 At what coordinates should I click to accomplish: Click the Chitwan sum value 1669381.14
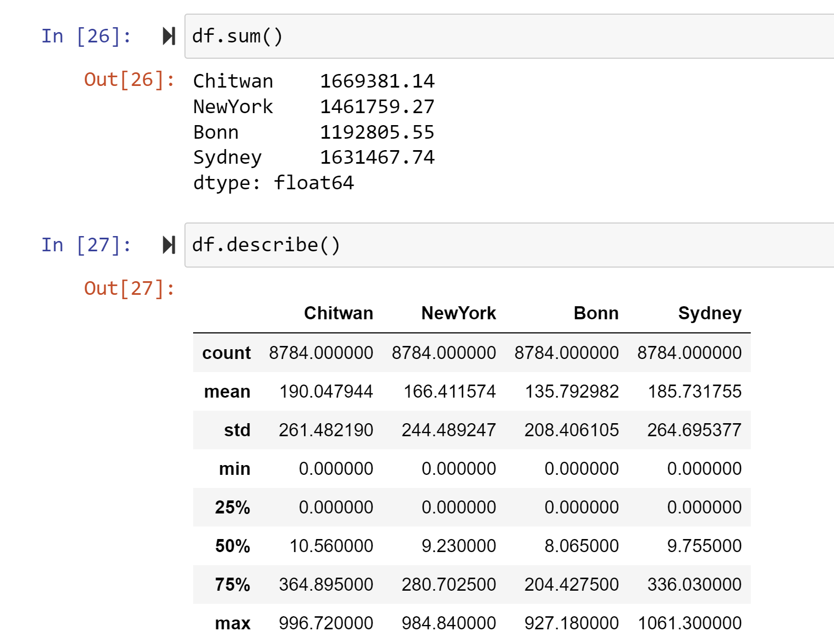point(377,81)
